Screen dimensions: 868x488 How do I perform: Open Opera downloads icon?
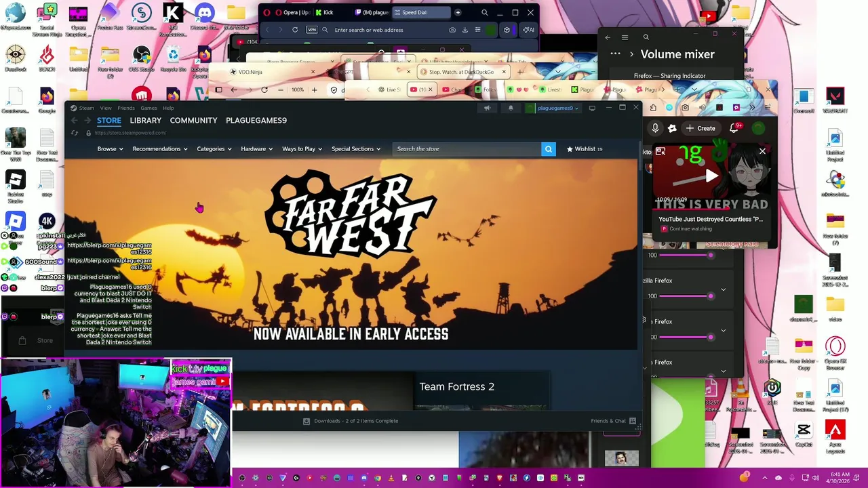[x=465, y=30]
